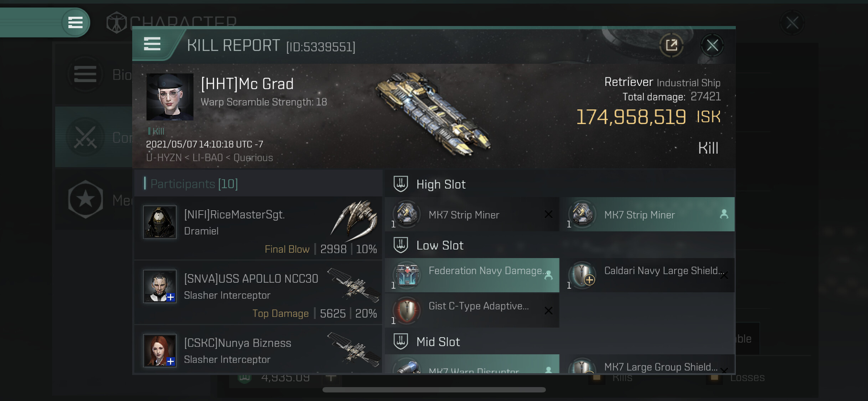Select USS APOLLO NCC30 portrait
The width and height of the screenshot is (868, 401).
click(x=160, y=286)
